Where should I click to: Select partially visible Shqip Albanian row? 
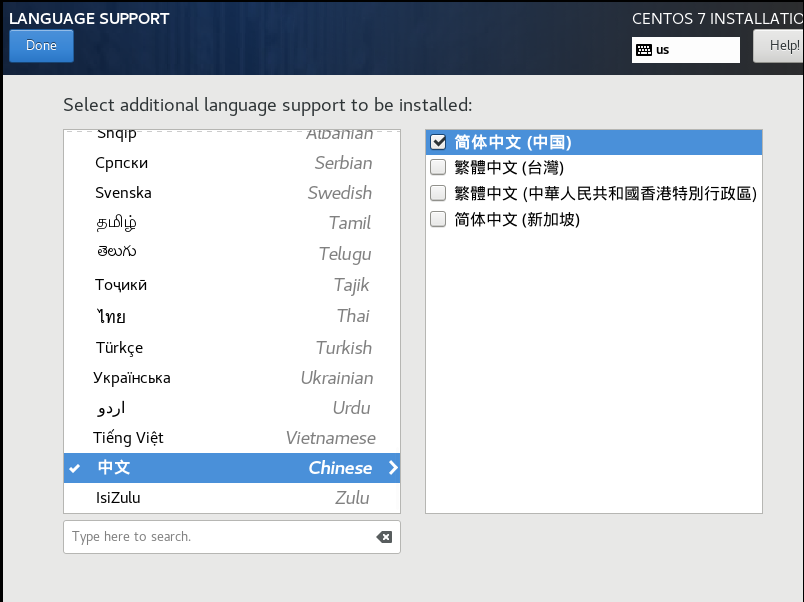point(232,139)
